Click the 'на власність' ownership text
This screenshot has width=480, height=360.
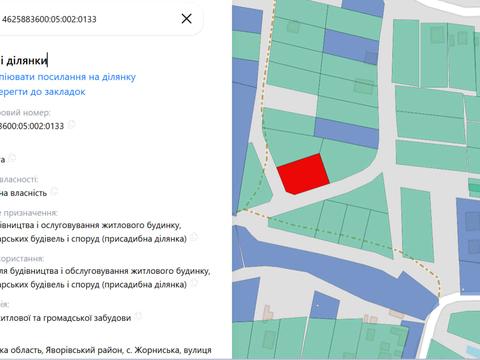(23, 193)
